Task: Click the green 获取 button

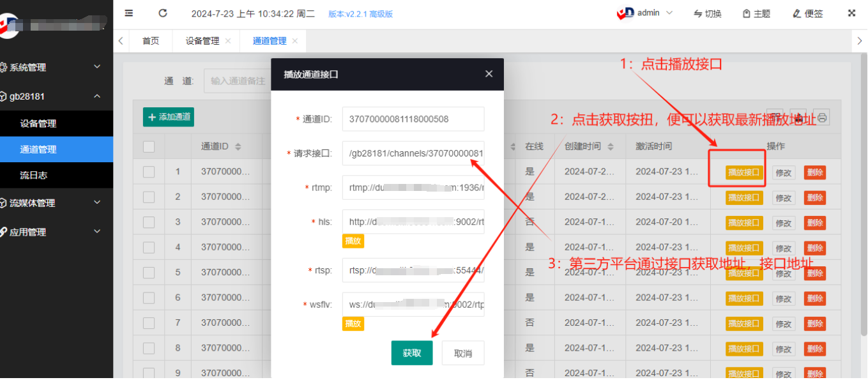Action: pos(412,353)
